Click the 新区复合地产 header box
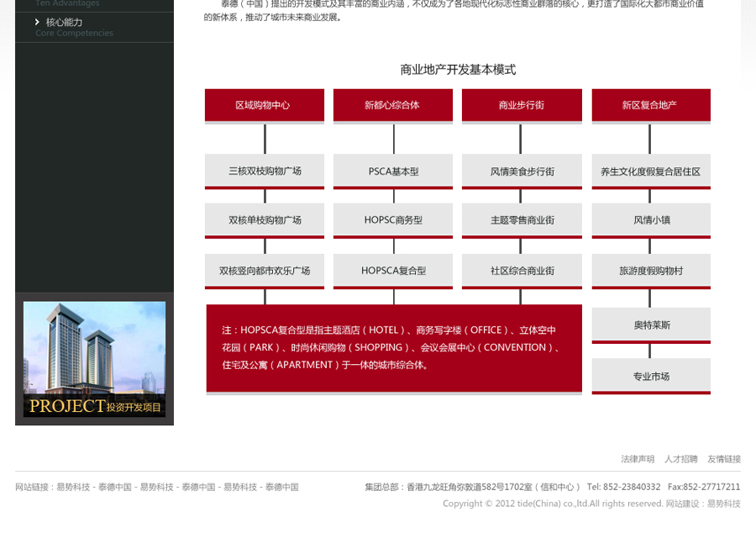The width and height of the screenshot is (756, 533). click(650, 105)
